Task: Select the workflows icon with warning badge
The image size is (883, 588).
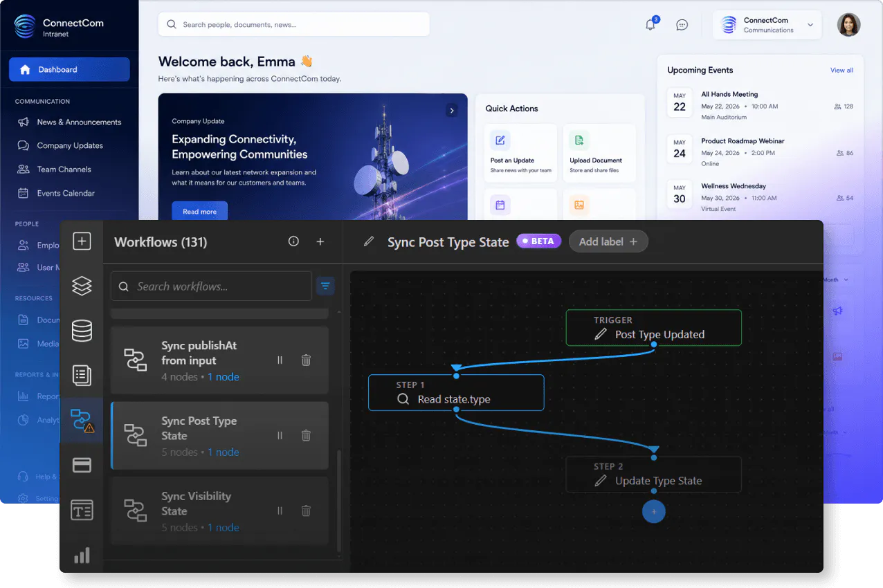Action: 82,421
